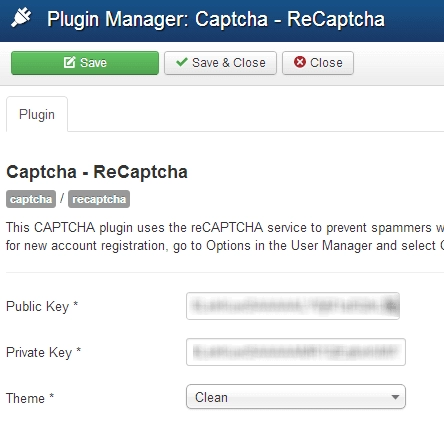This screenshot has height=422, width=444.
Task: Click the recaptcha tag label
Action: 99,199
